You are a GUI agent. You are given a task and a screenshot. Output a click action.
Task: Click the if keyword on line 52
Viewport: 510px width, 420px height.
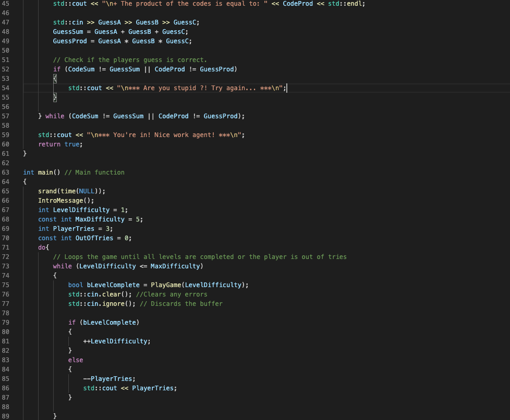[x=57, y=69]
